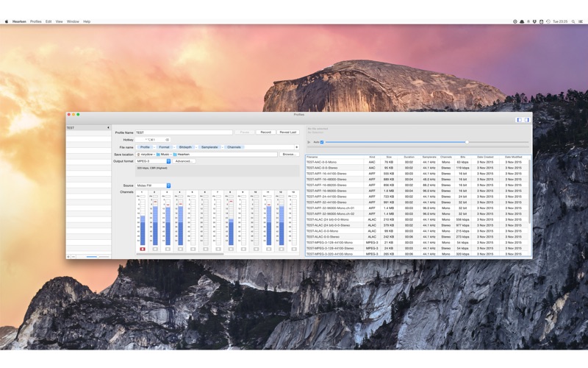Add a file name token with plus

[x=297, y=147]
